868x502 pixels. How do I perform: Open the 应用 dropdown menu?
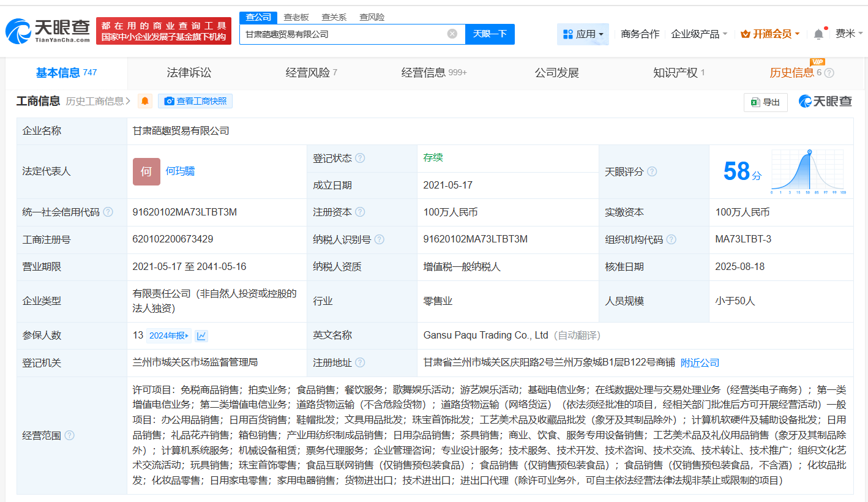click(583, 34)
